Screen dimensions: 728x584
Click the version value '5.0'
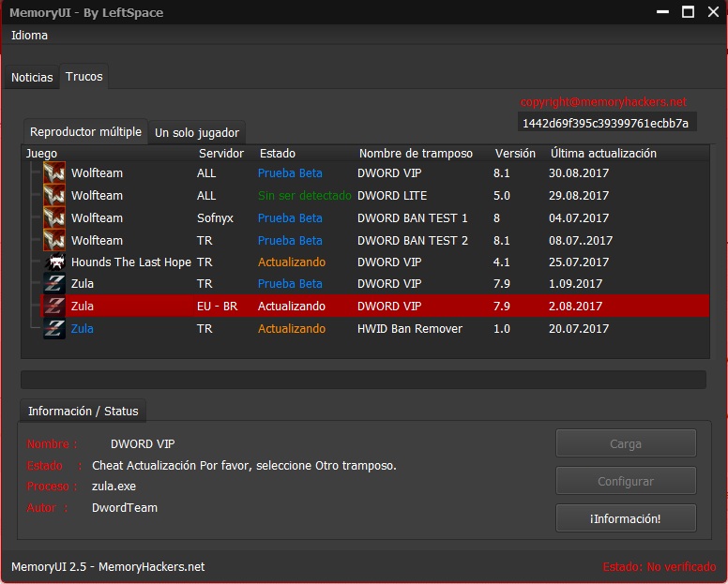click(501, 195)
